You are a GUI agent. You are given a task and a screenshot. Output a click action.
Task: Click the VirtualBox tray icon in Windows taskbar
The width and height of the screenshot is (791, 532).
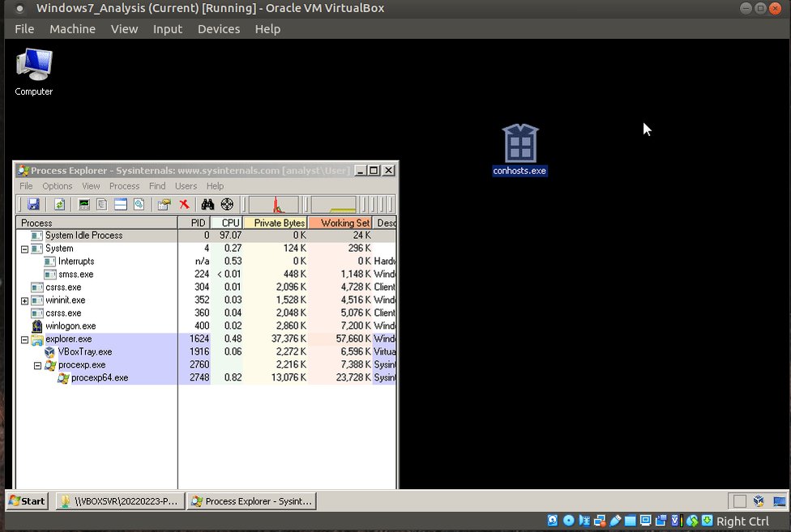click(759, 500)
